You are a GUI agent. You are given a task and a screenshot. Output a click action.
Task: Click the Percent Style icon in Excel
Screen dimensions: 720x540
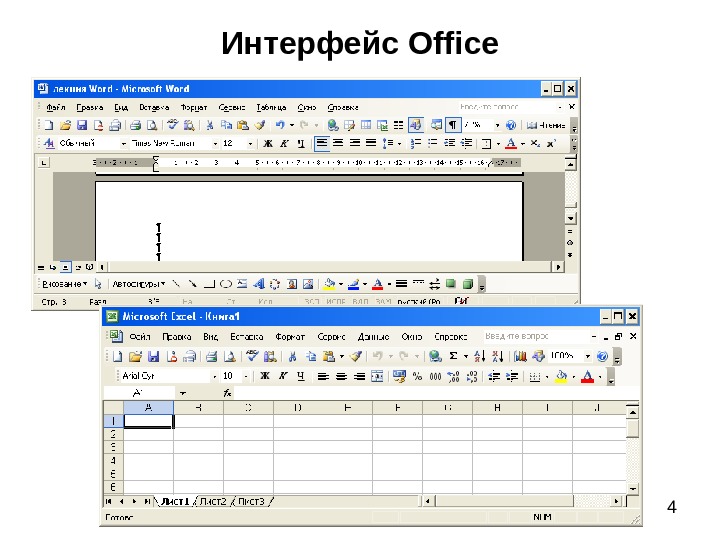[417, 377]
